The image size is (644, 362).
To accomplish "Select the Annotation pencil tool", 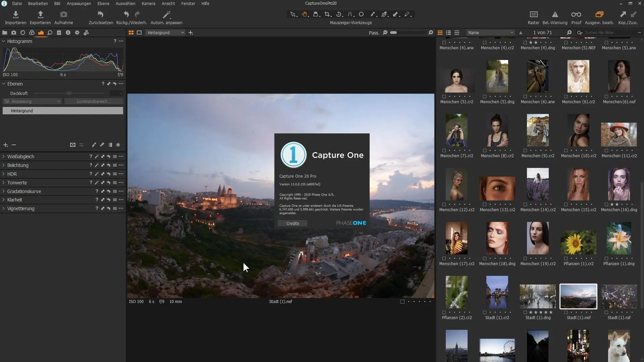I will (407, 14).
